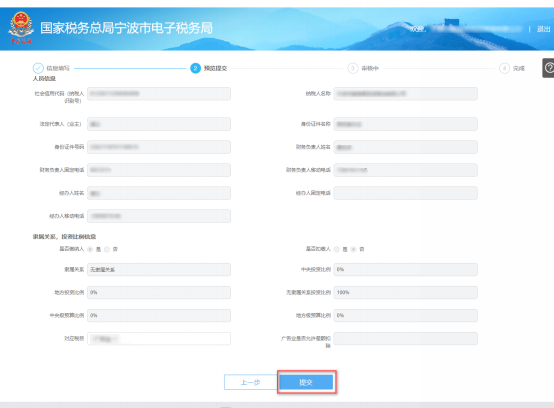
Task: Click the 隶属关系 field showing 无隶属关系
Action: pos(159,270)
